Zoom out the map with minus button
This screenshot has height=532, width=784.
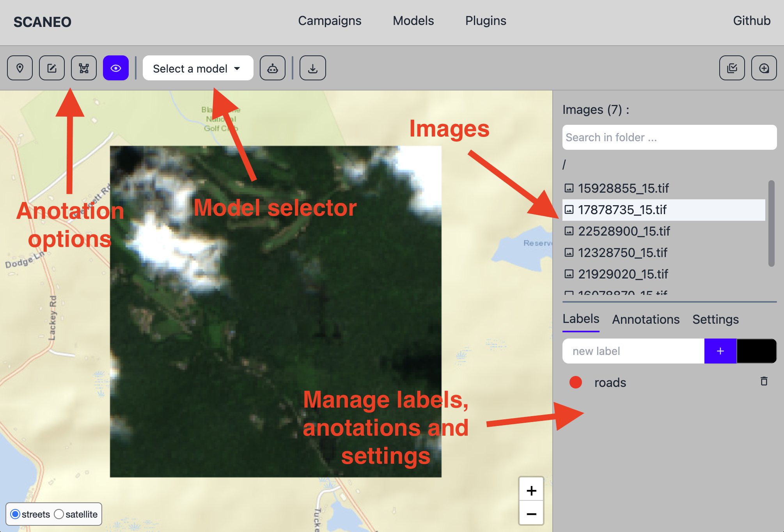click(531, 514)
